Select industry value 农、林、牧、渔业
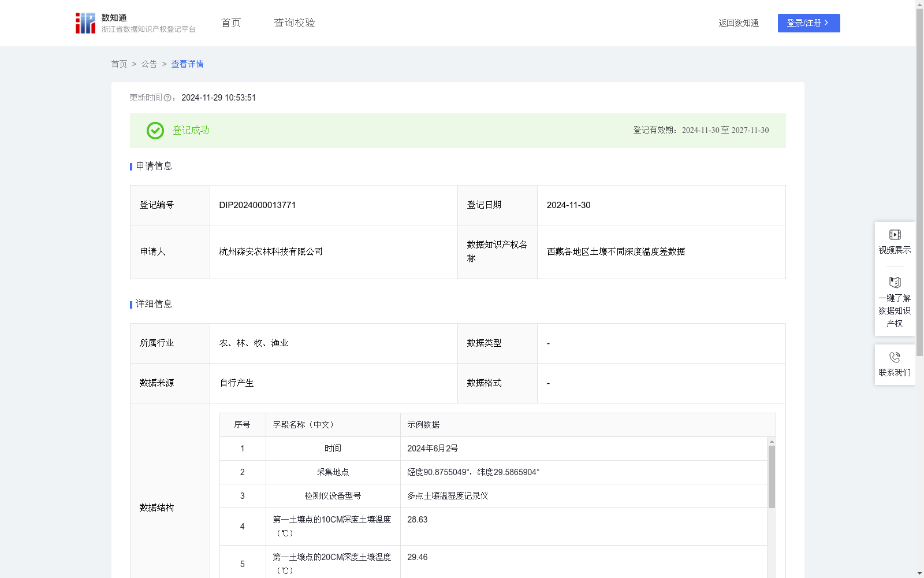This screenshot has width=924, height=578. [x=254, y=343]
